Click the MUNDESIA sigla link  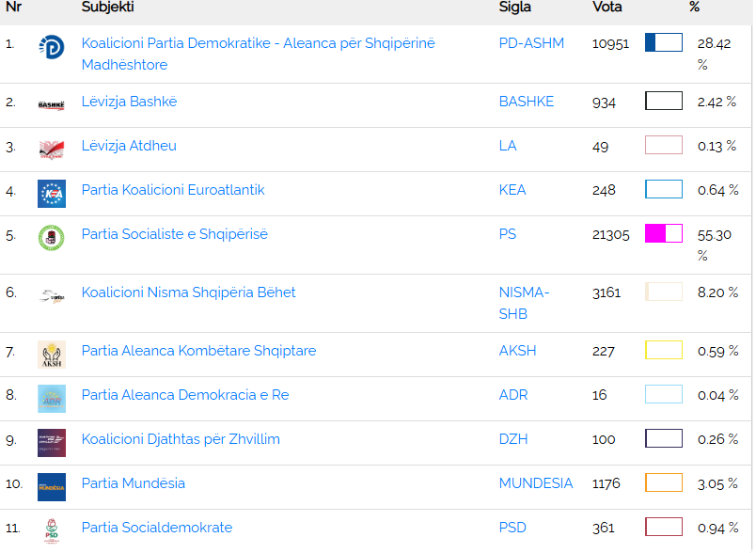(x=535, y=483)
